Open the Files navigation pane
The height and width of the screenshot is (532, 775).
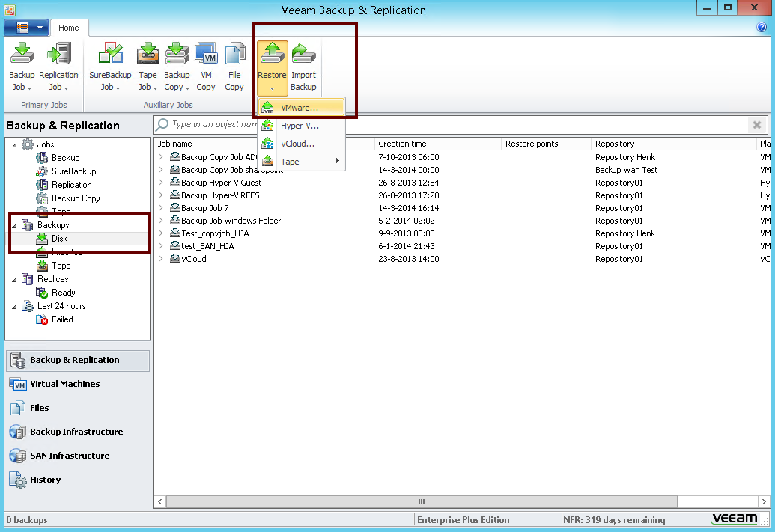(78, 408)
